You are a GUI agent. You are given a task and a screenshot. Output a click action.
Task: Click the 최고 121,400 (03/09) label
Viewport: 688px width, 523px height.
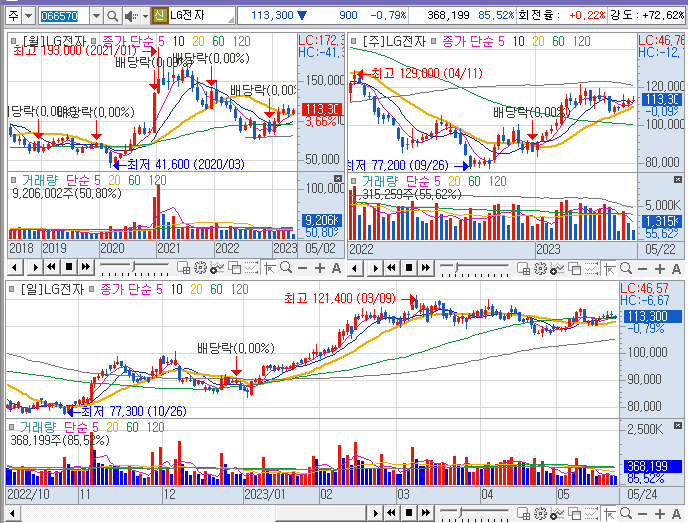pyautogui.click(x=340, y=299)
